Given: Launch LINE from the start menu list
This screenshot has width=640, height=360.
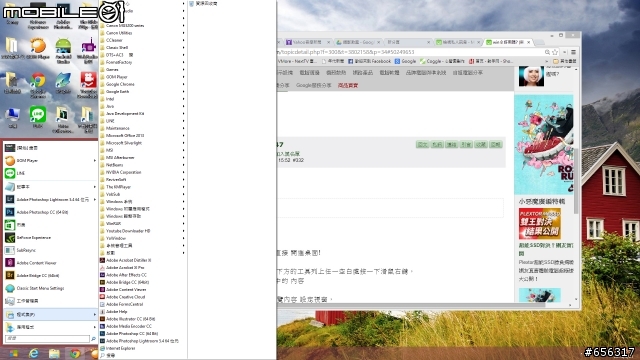Looking at the screenshot, I should click(50, 173).
